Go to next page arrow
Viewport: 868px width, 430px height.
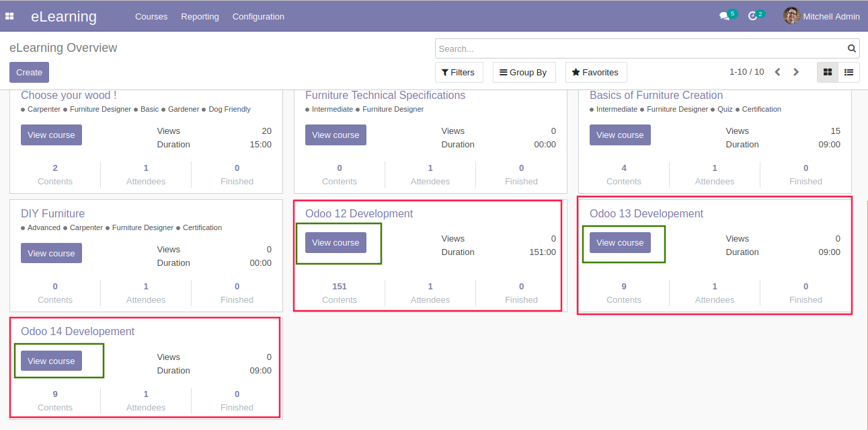[x=796, y=72]
